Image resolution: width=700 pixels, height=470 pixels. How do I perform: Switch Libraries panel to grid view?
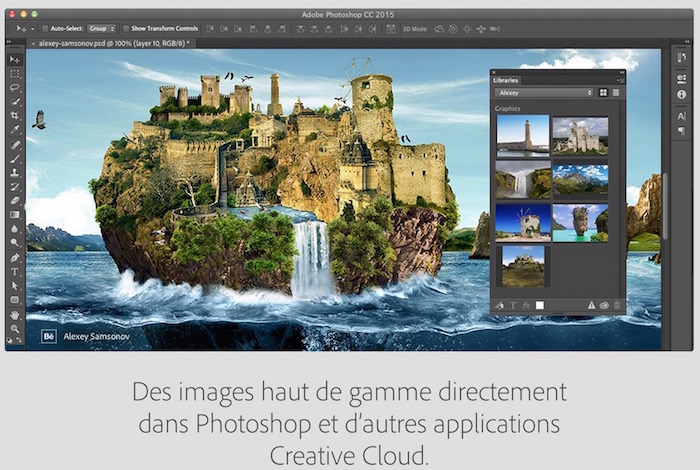tap(604, 92)
